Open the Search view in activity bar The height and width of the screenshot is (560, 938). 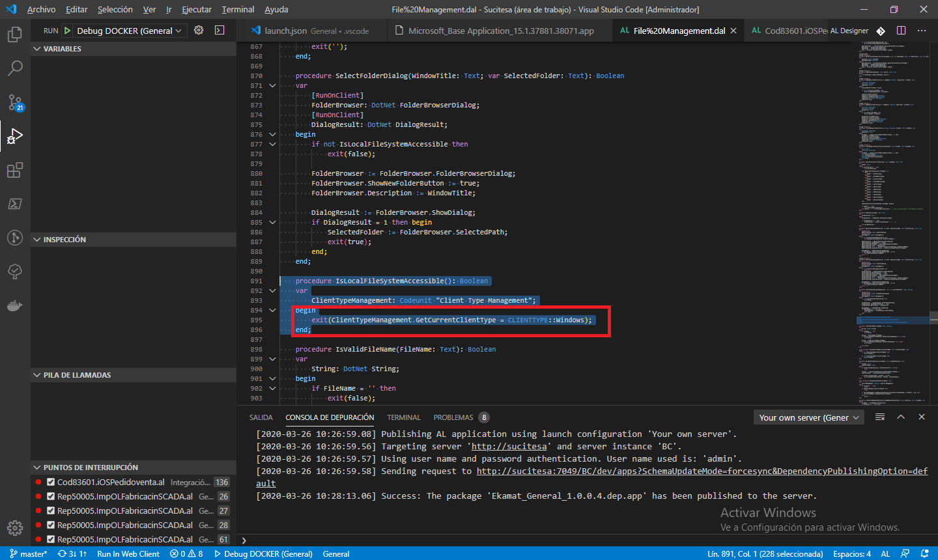pyautogui.click(x=15, y=68)
